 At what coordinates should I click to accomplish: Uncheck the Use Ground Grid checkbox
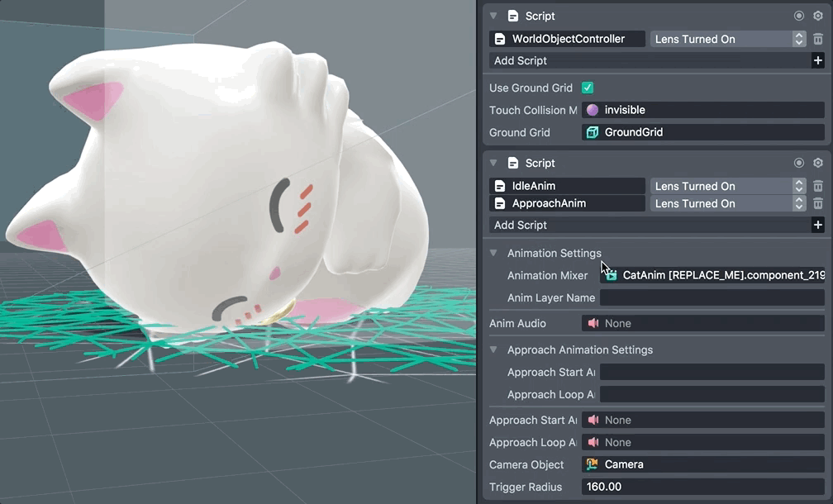[x=588, y=88]
